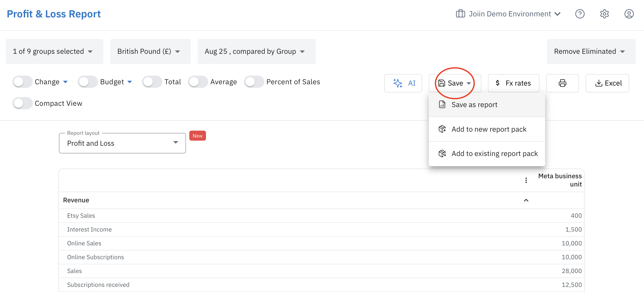Toggle Percent of Sales on

tap(254, 82)
